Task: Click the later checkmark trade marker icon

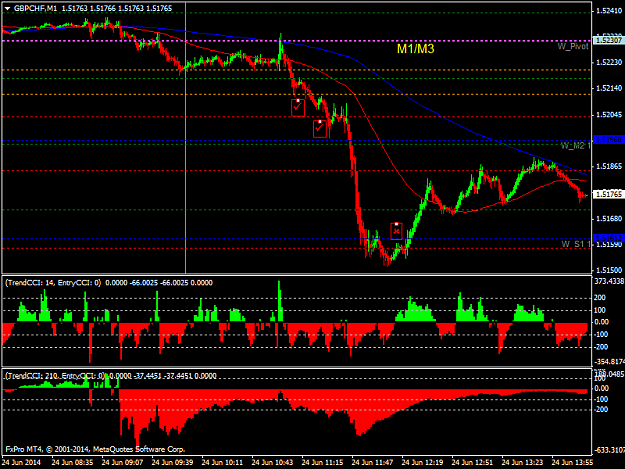Action: click(320, 129)
